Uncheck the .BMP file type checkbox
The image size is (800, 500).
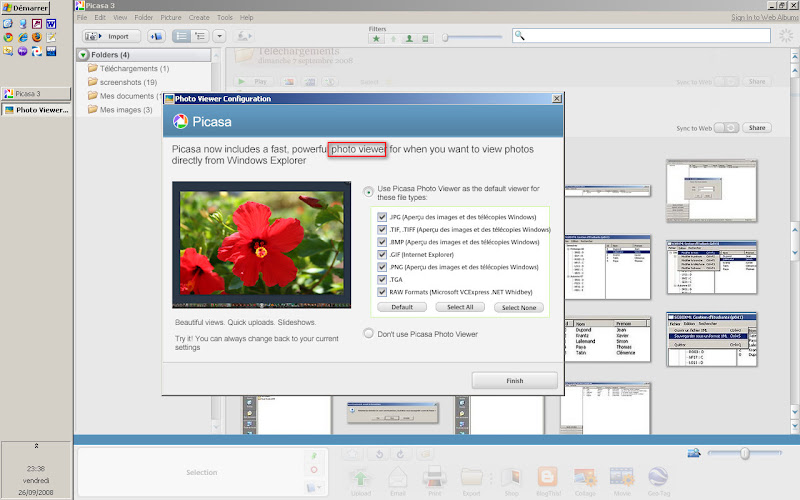pos(382,242)
